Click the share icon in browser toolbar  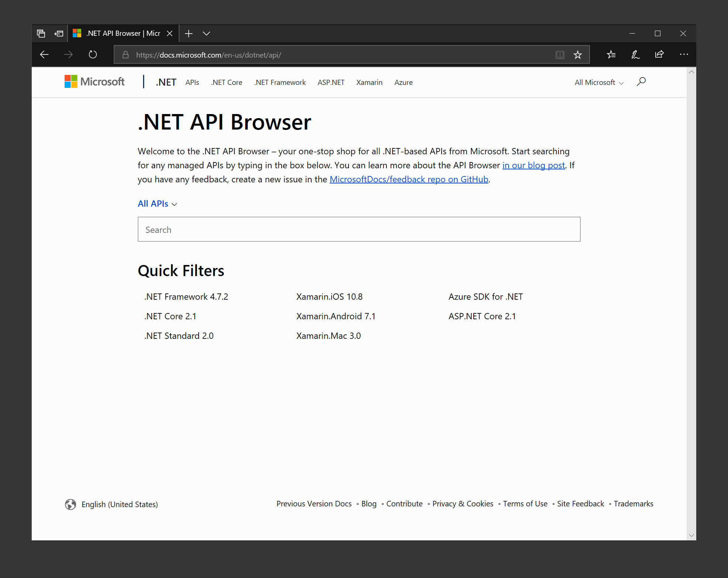tap(659, 54)
